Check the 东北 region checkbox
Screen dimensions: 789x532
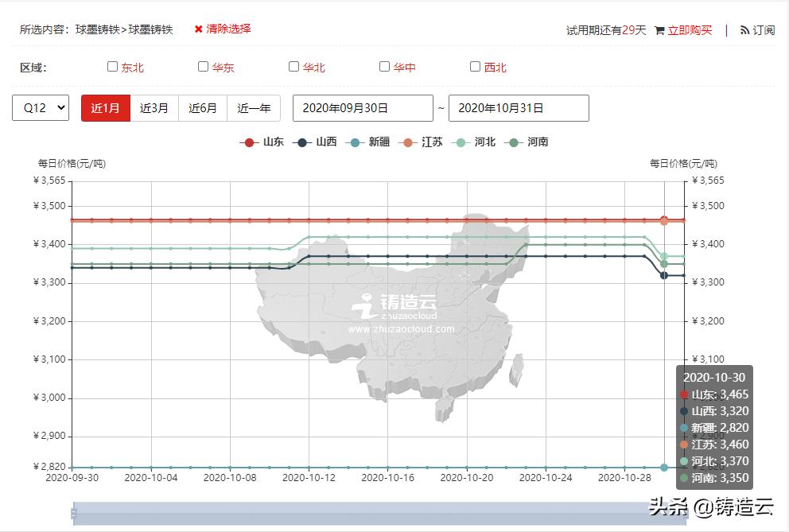112,66
